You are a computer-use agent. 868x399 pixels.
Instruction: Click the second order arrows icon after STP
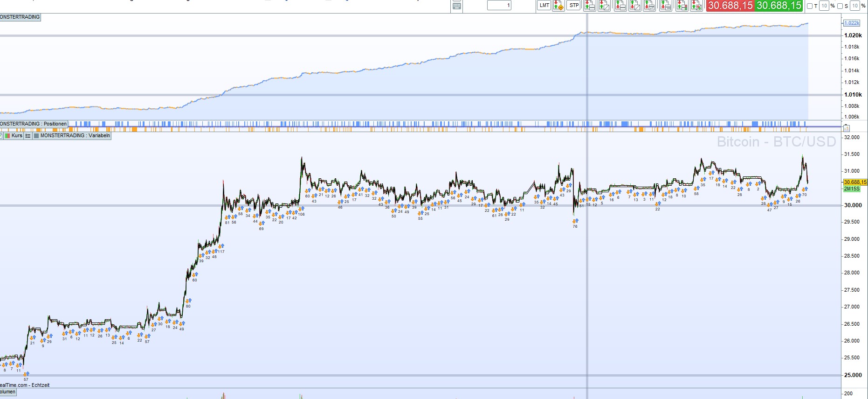coord(604,6)
